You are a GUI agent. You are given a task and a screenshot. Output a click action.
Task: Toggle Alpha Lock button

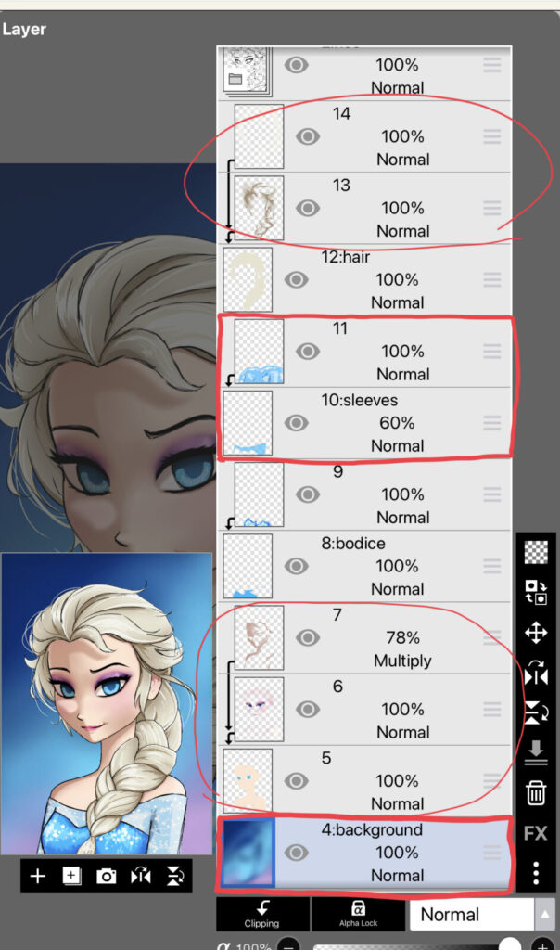click(359, 914)
